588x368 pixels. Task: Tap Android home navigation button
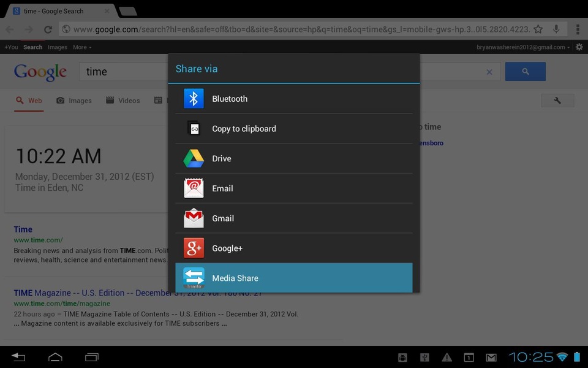tap(55, 357)
